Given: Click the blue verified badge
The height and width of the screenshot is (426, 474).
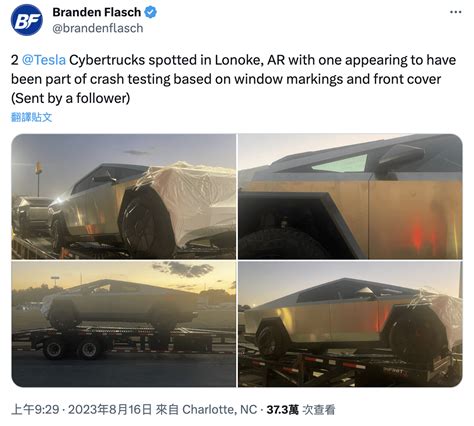Looking at the screenshot, I should click(151, 12).
